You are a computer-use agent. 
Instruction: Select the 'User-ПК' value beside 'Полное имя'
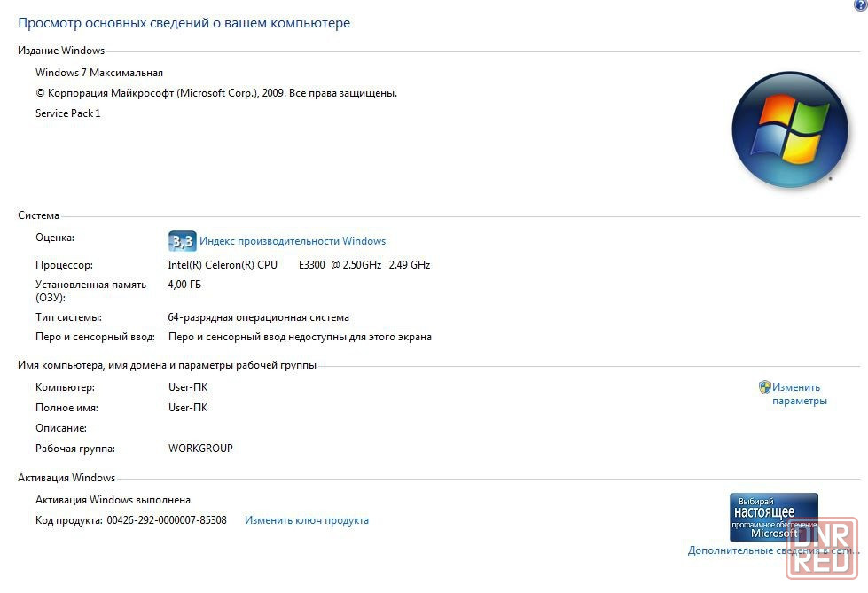tap(188, 408)
